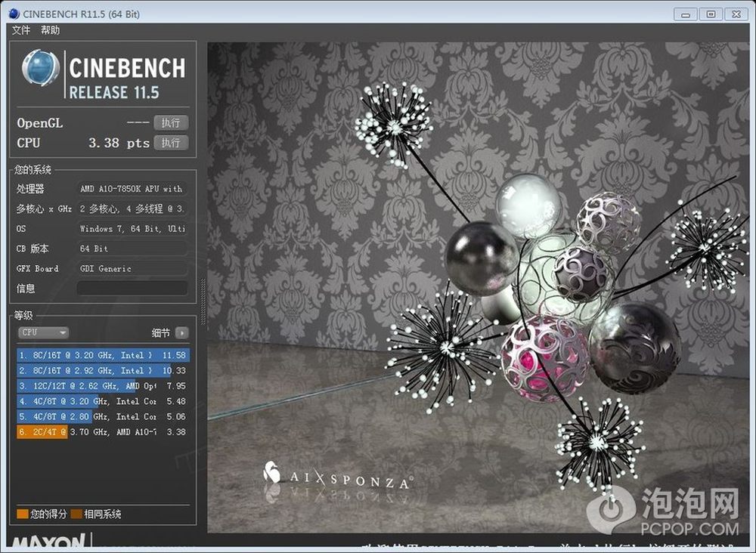Click the empty 信息 input field

point(132,289)
